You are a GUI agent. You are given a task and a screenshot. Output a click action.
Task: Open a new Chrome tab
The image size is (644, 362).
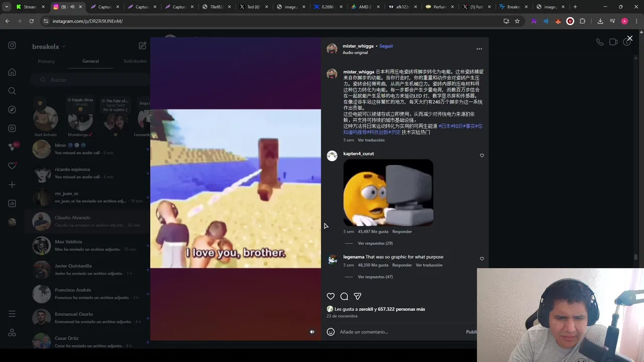[x=575, y=7]
